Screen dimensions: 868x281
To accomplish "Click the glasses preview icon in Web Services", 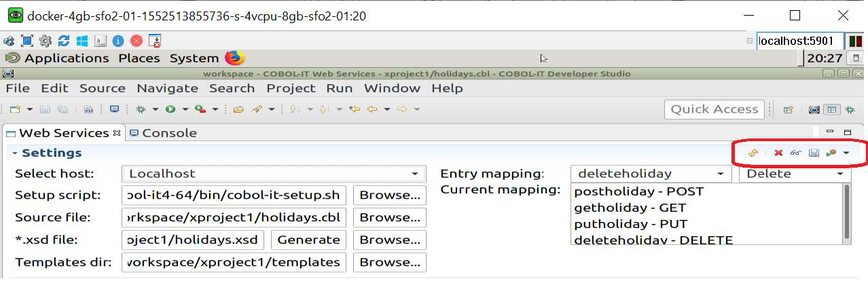I will [x=796, y=153].
